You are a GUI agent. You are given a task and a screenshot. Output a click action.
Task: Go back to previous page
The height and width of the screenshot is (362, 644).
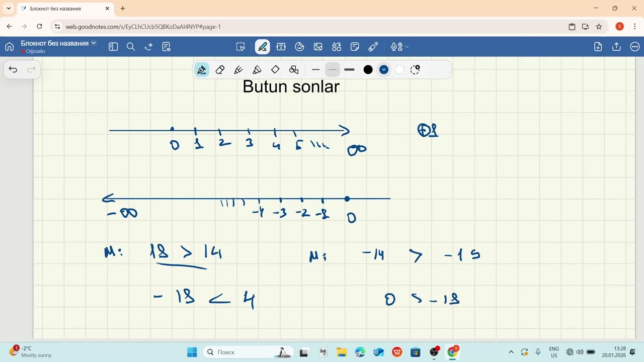(x=9, y=27)
